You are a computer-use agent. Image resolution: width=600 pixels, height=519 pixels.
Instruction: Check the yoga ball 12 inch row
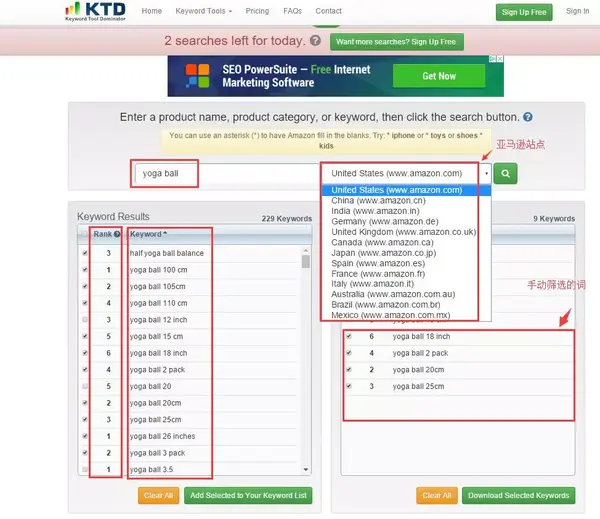(85, 320)
